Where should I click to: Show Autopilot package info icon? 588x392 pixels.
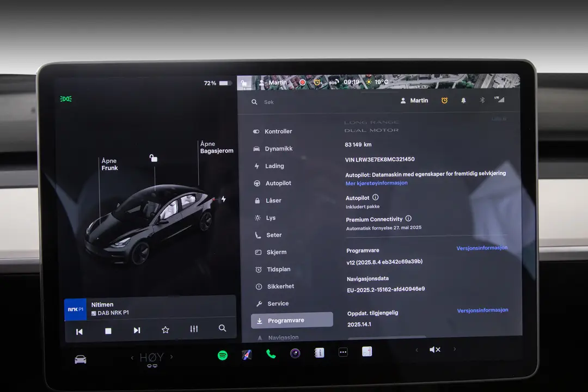[375, 197]
